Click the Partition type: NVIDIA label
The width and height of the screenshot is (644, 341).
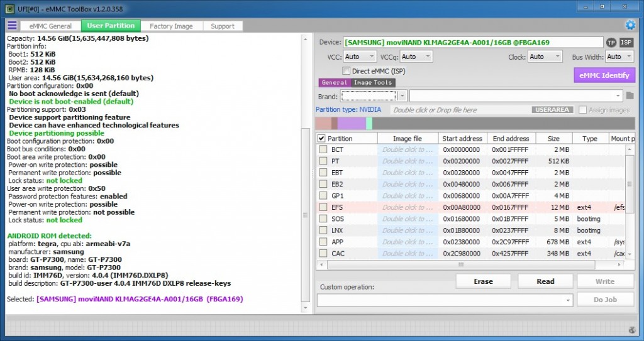[348, 109]
